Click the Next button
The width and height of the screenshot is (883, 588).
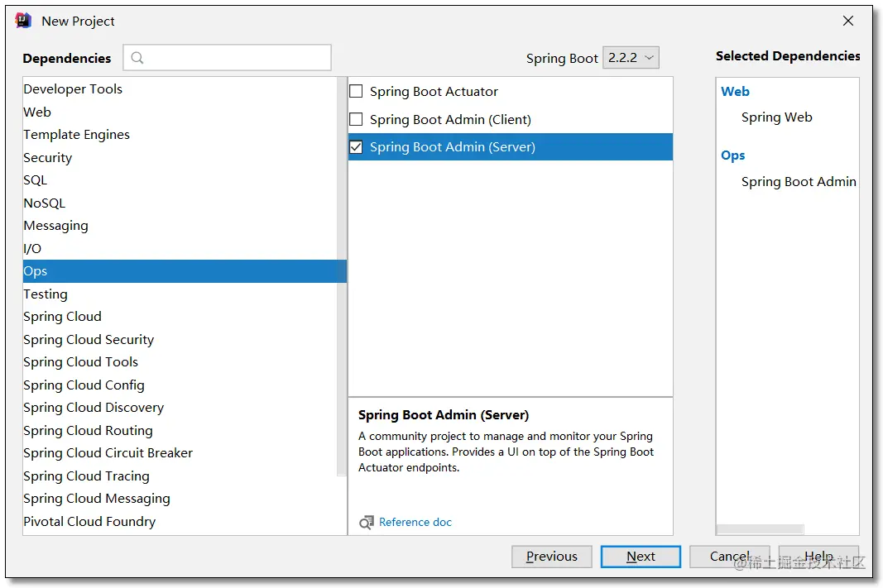tap(641, 557)
